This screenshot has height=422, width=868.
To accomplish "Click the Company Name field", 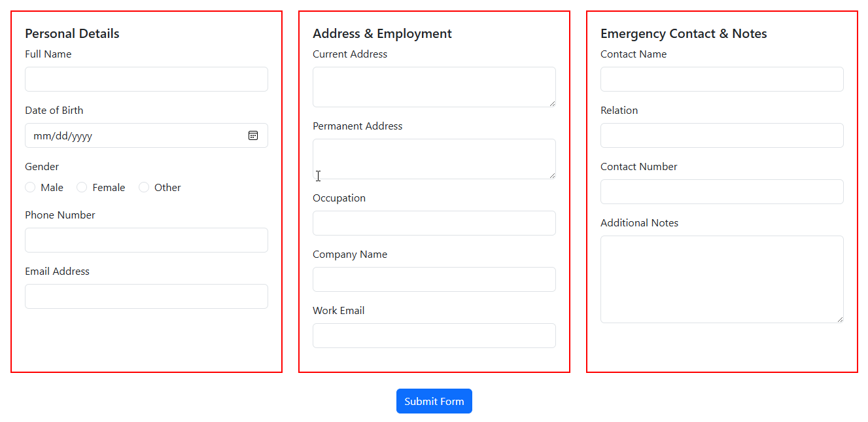I will pyautogui.click(x=434, y=279).
